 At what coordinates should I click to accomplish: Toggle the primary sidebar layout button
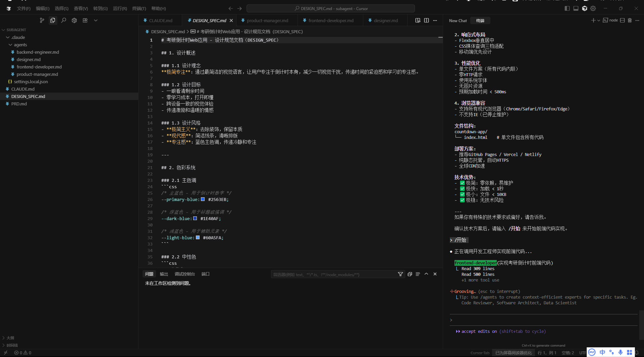(x=567, y=8)
